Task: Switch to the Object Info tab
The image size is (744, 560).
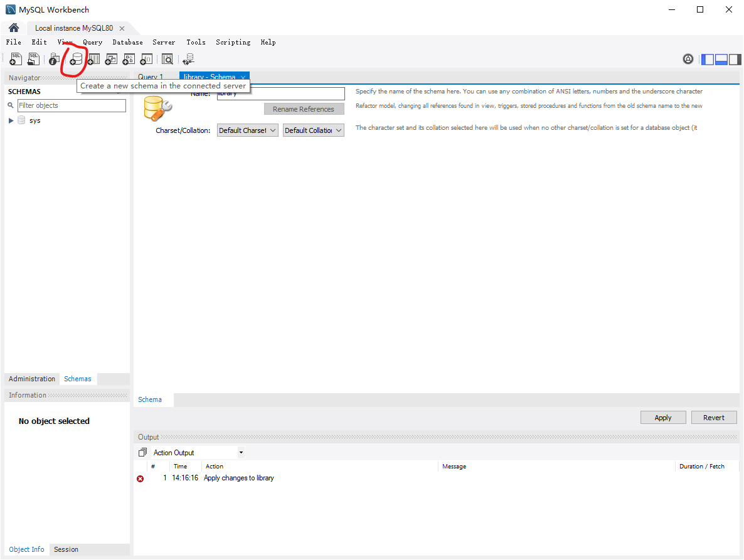Action: click(x=26, y=549)
